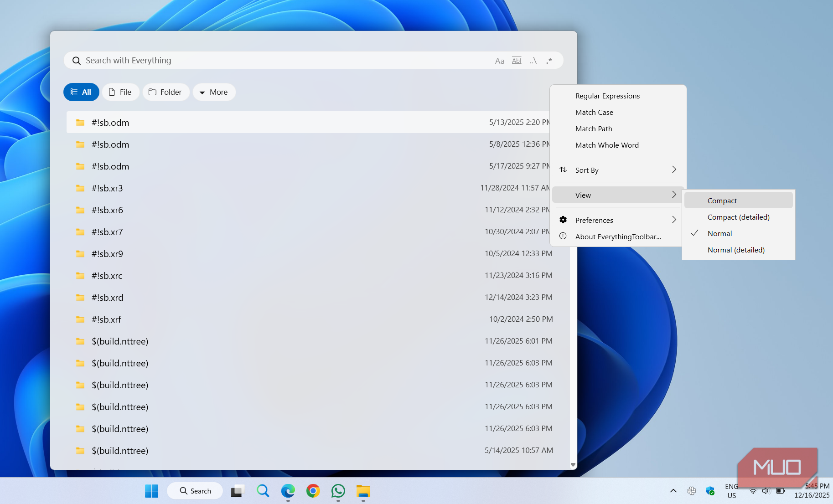Expand the Sort By submenu
The image size is (833, 504).
click(x=618, y=170)
